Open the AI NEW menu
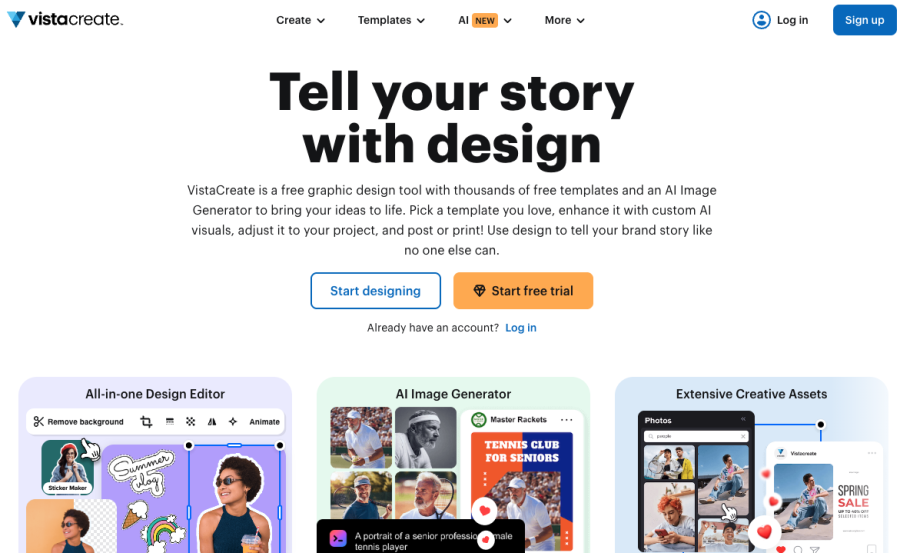Viewport: 900px width, 553px height. click(x=484, y=20)
